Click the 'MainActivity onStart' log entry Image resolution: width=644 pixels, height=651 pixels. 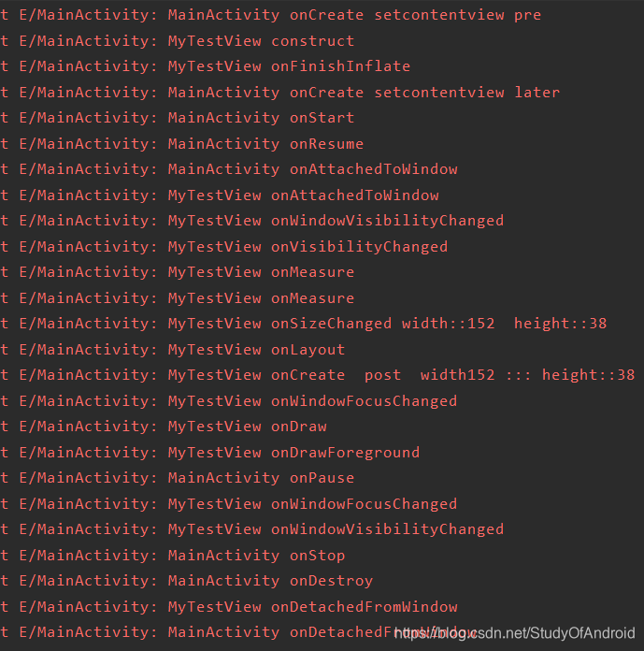[x=178, y=118]
